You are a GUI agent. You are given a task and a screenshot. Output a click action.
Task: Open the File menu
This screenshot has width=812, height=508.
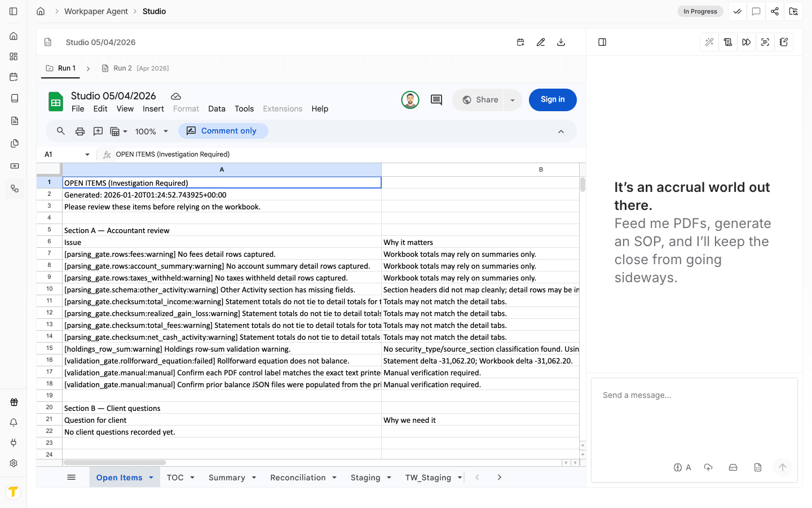78,109
